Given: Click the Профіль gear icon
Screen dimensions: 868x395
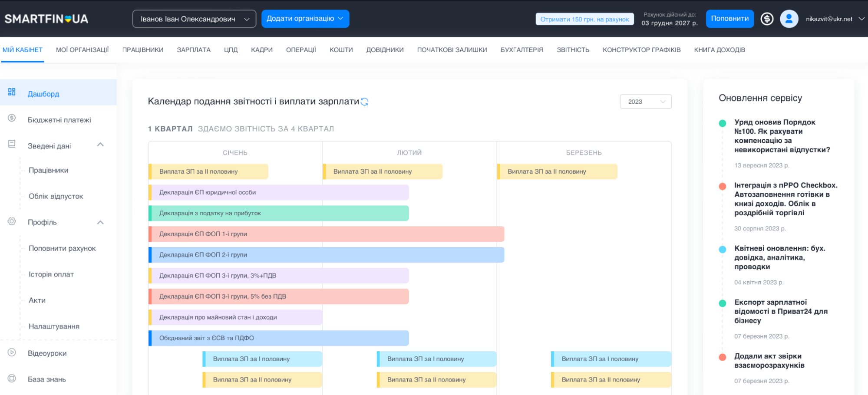Looking at the screenshot, I should pos(12,221).
